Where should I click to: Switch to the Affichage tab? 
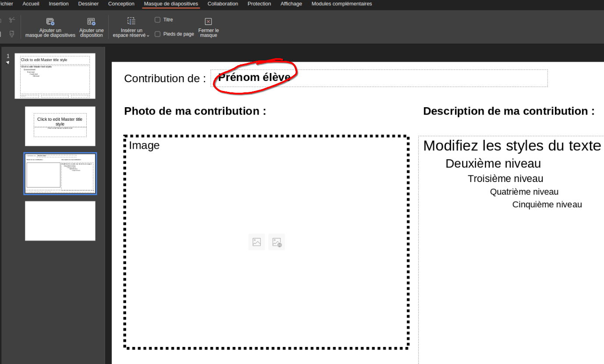(x=291, y=4)
